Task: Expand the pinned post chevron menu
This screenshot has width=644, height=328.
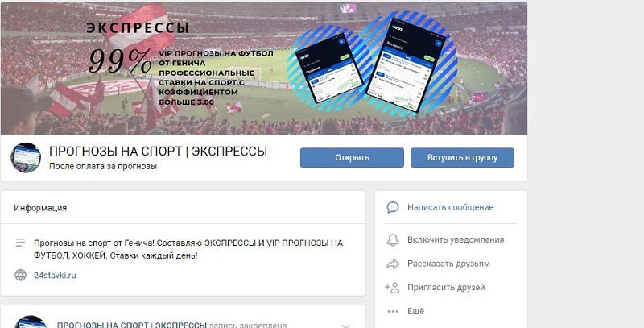Action: coord(346,326)
